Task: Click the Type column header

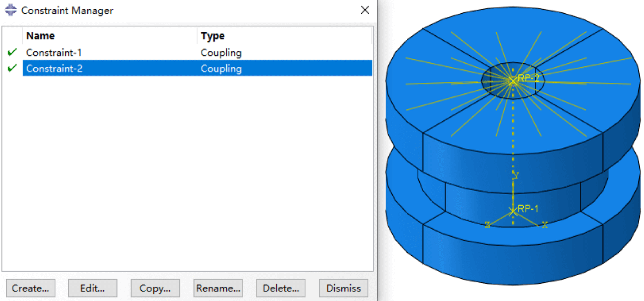Action: point(213,36)
